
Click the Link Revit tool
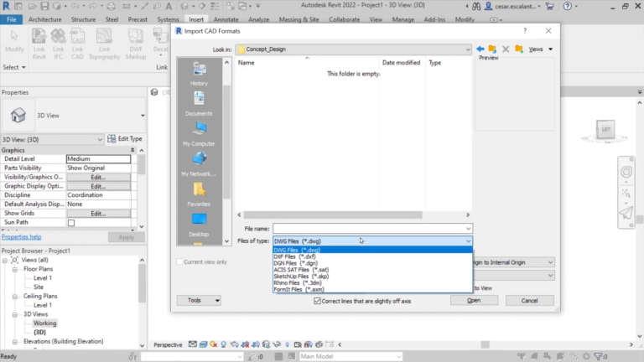[39, 44]
